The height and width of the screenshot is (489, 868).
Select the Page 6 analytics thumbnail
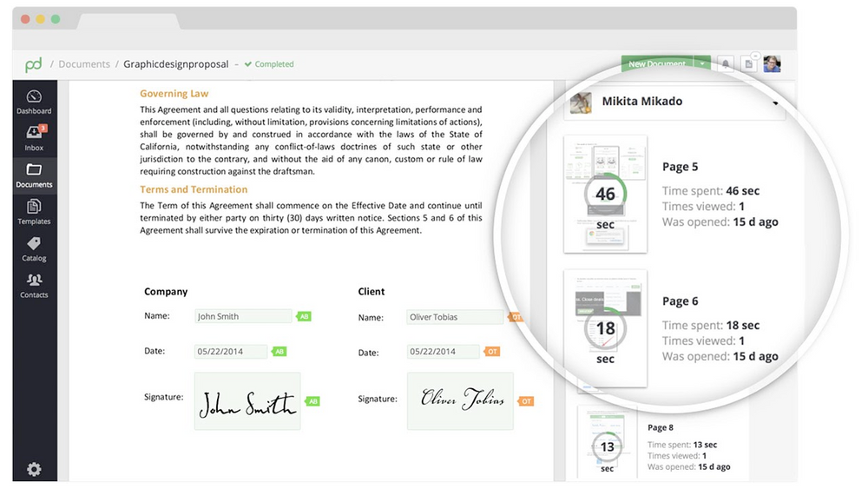tap(605, 328)
